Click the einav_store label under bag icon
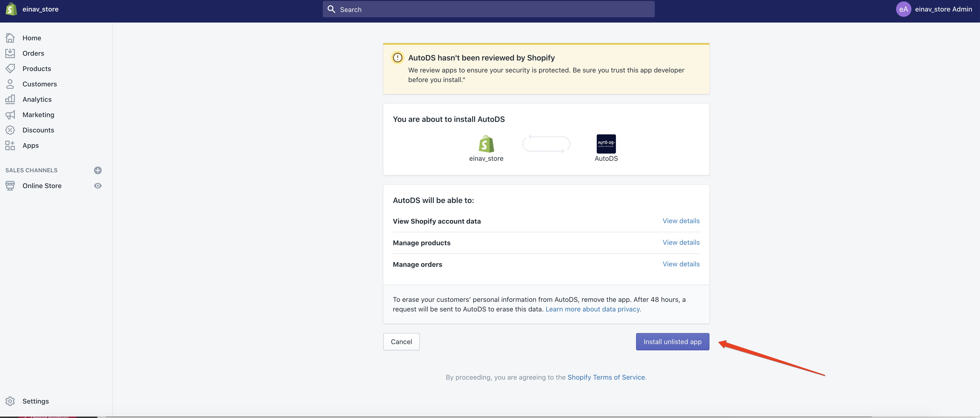980x418 pixels. pyautogui.click(x=486, y=158)
